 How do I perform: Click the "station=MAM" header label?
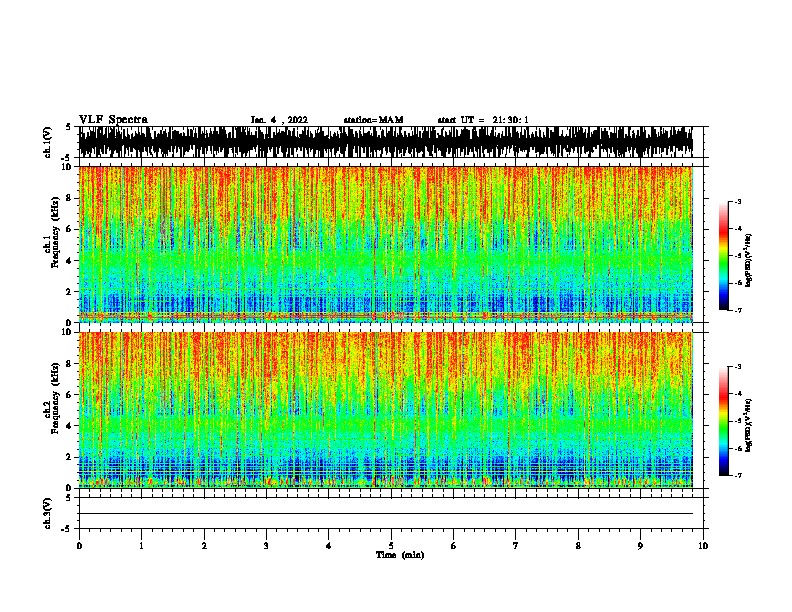[373, 120]
